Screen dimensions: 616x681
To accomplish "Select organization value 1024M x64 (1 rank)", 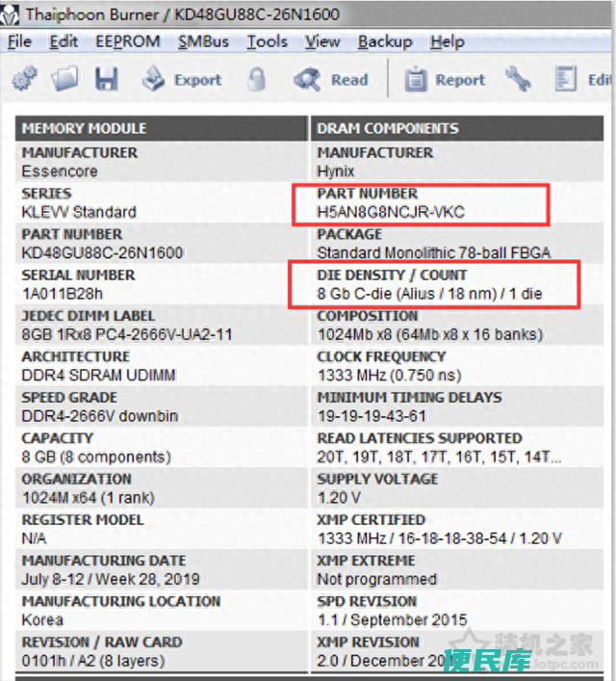I will click(89, 498).
